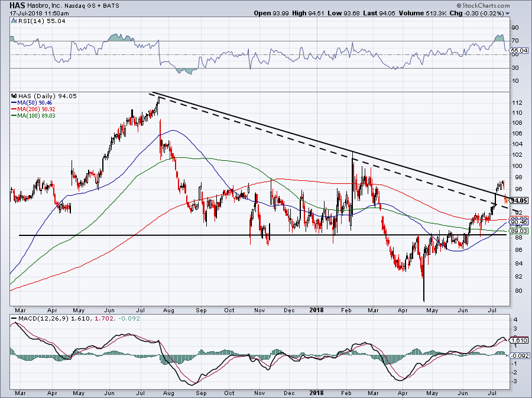
Task: Click Dec on the price chart date axis
Action: point(289,310)
